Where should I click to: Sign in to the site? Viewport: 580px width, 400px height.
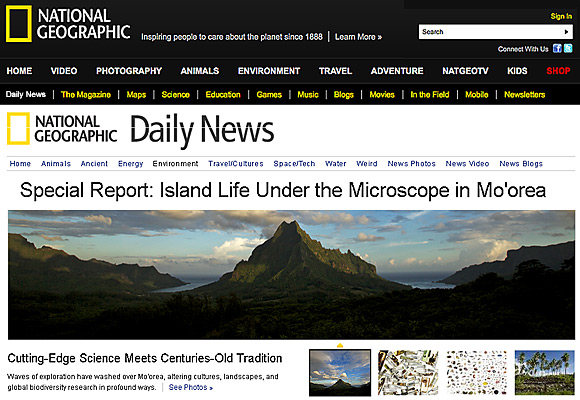[x=561, y=16]
